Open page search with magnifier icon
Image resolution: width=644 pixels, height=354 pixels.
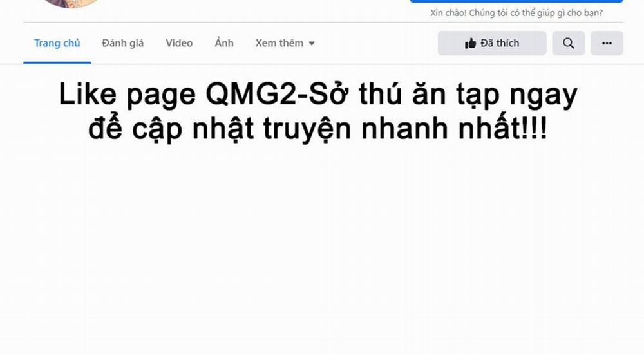pyautogui.click(x=569, y=43)
